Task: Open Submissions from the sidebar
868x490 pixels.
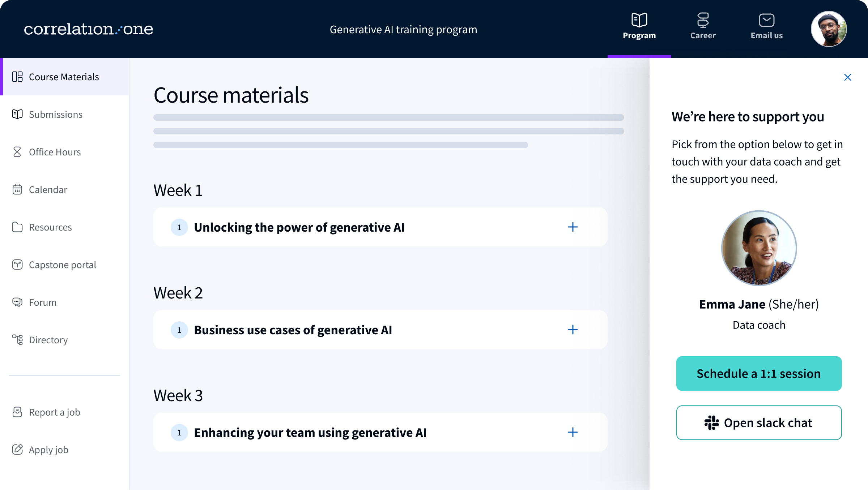Action: [64, 114]
